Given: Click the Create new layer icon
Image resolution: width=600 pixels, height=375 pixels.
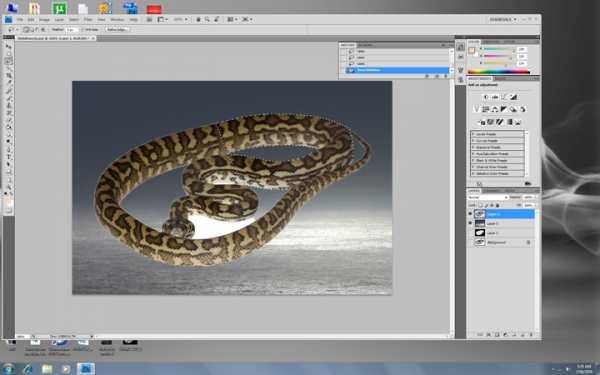Looking at the screenshot, I should pos(522,335).
